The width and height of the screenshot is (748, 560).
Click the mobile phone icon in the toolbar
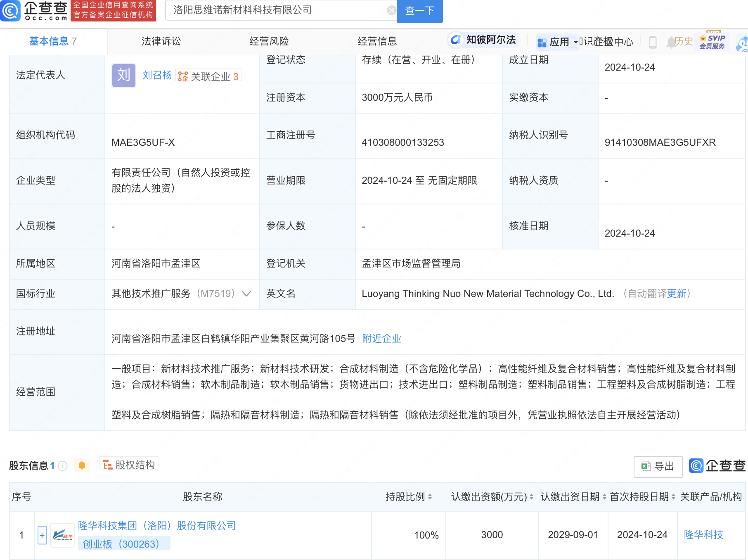(x=653, y=42)
